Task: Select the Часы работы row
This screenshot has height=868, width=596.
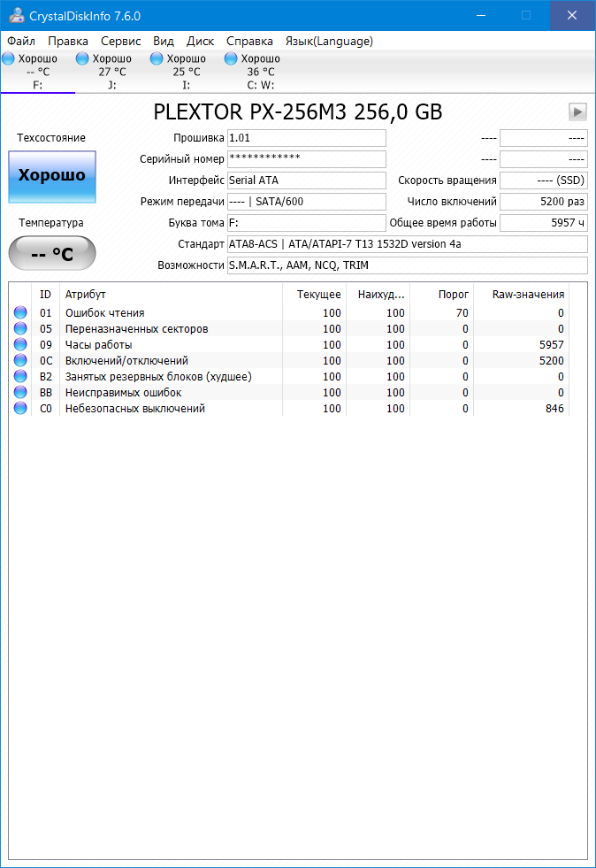Action: coord(289,345)
